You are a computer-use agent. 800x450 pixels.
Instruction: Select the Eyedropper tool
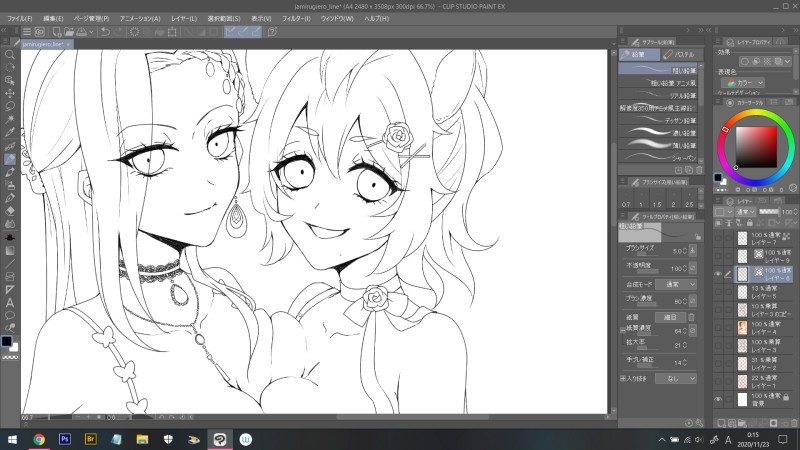click(x=10, y=132)
